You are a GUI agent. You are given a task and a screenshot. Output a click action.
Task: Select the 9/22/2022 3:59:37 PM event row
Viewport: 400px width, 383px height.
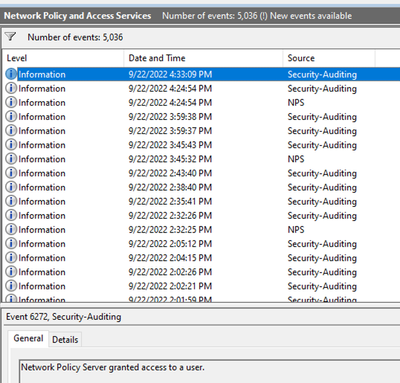201,131
